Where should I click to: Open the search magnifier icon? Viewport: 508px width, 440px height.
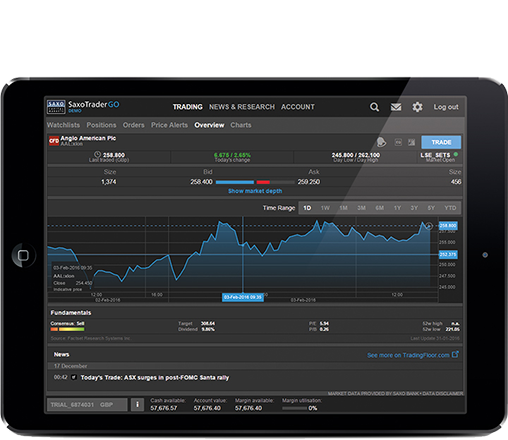[x=374, y=107]
